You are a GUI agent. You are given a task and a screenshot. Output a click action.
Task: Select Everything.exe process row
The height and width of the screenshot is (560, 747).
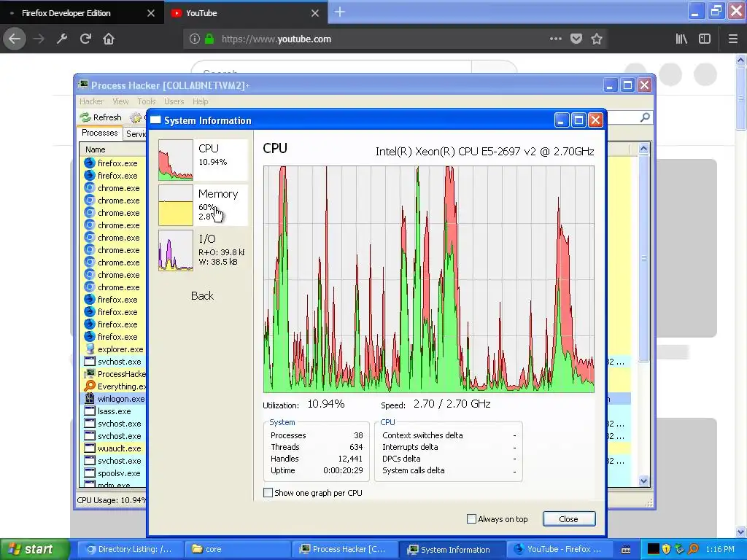click(113, 386)
